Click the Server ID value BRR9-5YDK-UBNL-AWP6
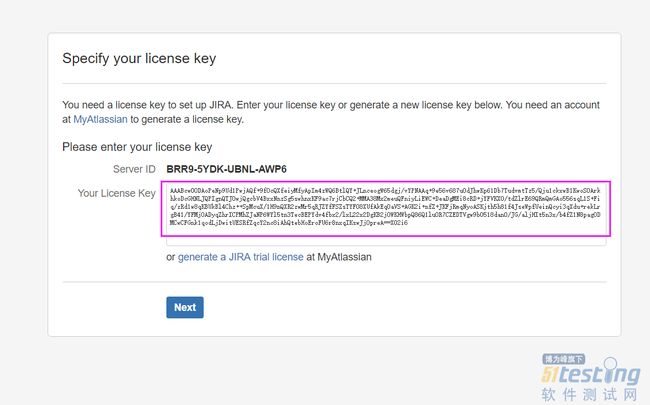The height and width of the screenshot is (405, 650). coord(226,169)
